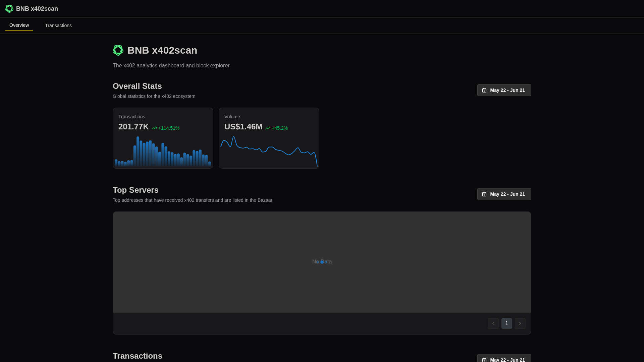Click the US$1.46M volume value
Viewport: 644px width, 362px height.
pos(243,127)
